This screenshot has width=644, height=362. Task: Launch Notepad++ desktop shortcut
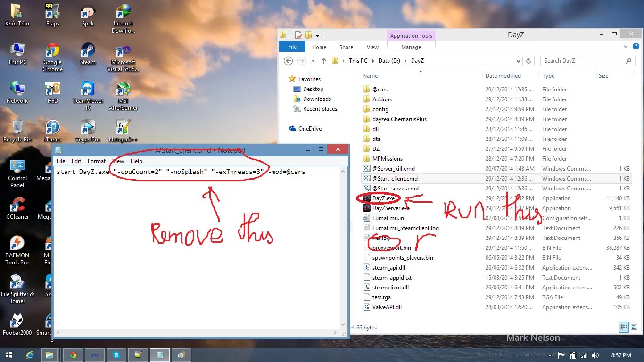[123, 131]
